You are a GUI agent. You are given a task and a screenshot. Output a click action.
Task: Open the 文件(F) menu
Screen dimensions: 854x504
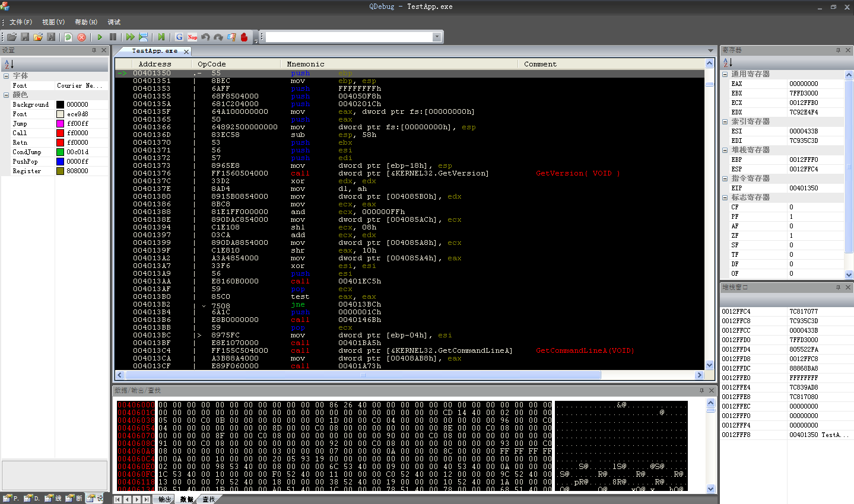pyautogui.click(x=21, y=22)
